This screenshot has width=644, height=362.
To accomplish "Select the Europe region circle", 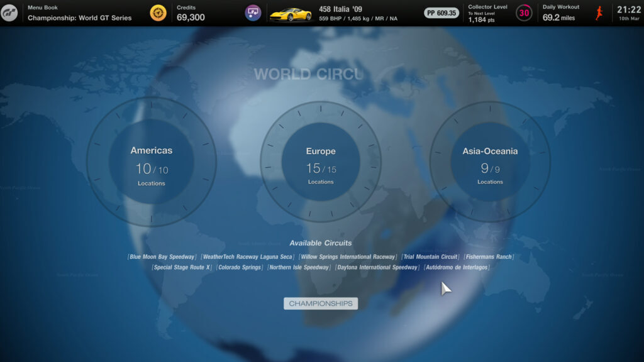I will pyautogui.click(x=321, y=162).
